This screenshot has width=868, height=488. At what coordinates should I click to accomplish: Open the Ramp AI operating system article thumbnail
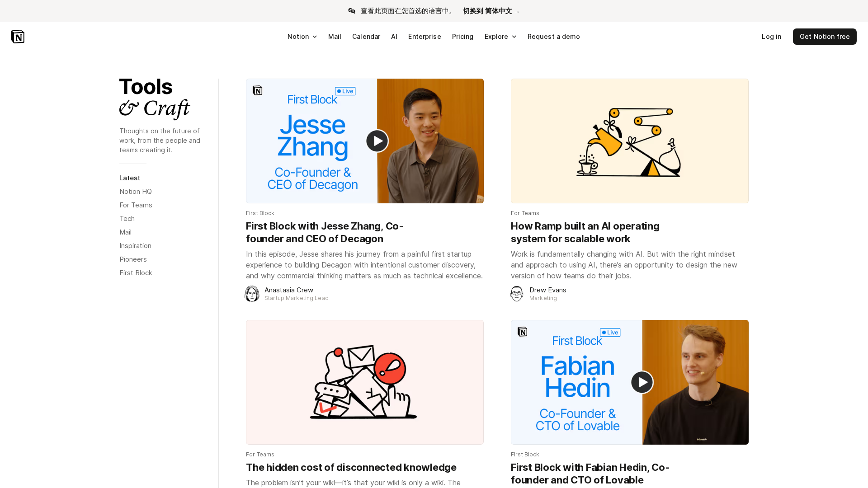pos(630,141)
